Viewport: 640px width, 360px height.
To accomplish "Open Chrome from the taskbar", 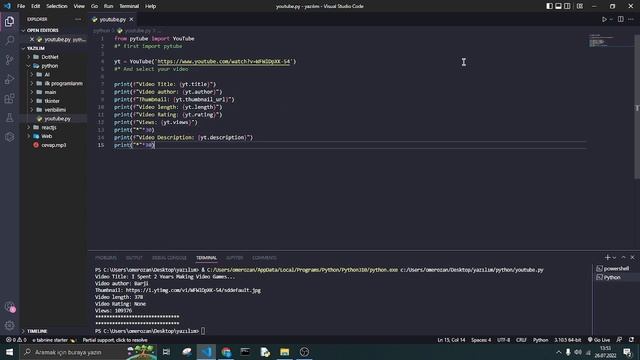I will 226,352.
